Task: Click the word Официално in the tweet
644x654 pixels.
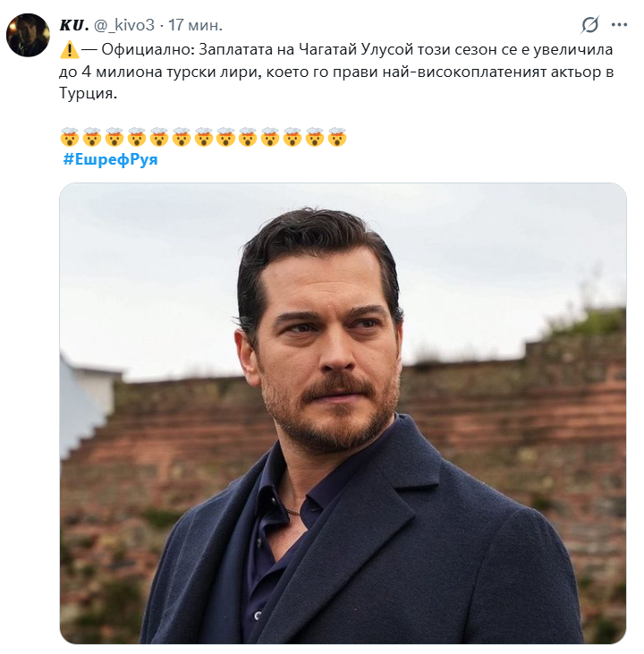Action: click(x=146, y=51)
